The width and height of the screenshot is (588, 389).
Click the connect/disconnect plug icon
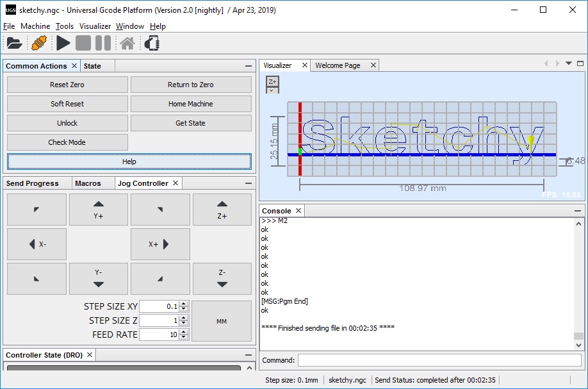click(x=39, y=43)
